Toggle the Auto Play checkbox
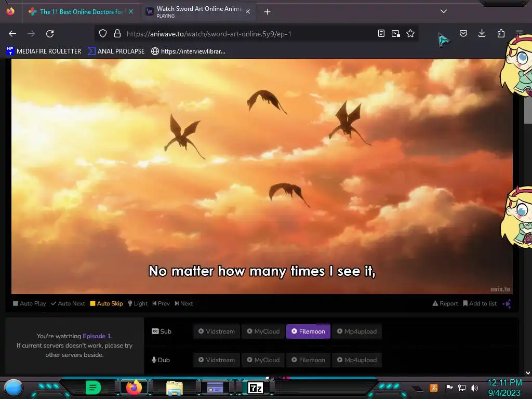 pyautogui.click(x=30, y=303)
